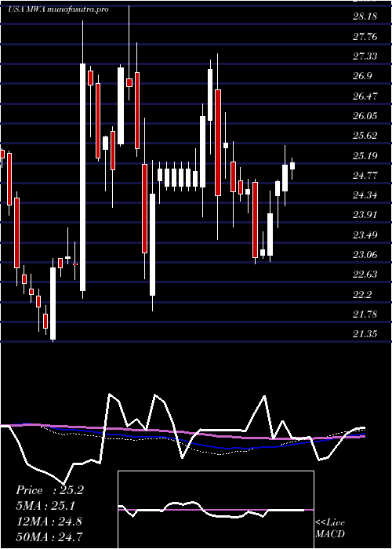Click inside the Live MACD inset chart
Image resolution: width=392 pixels, height=549 pixels.
[216, 510]
